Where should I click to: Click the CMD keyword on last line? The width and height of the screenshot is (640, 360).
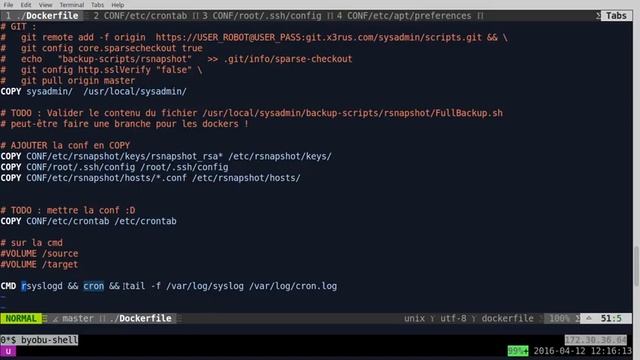tap(8, 286)
